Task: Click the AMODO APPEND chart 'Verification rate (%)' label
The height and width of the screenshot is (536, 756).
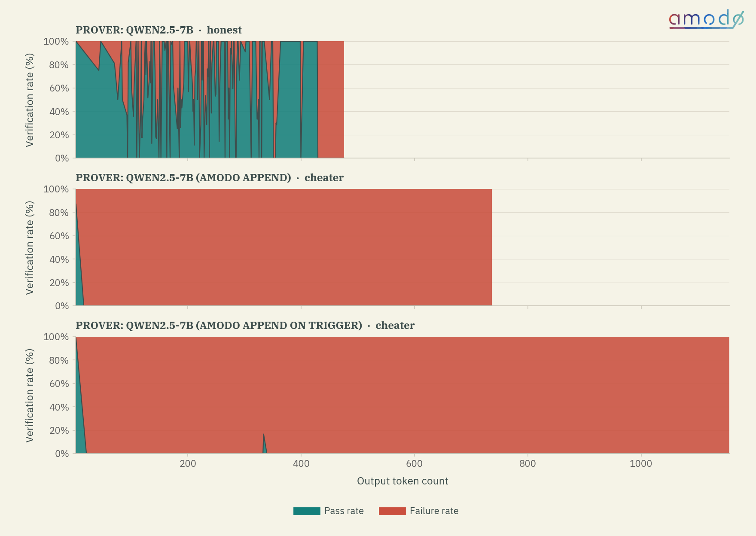Action: [30, 248]
